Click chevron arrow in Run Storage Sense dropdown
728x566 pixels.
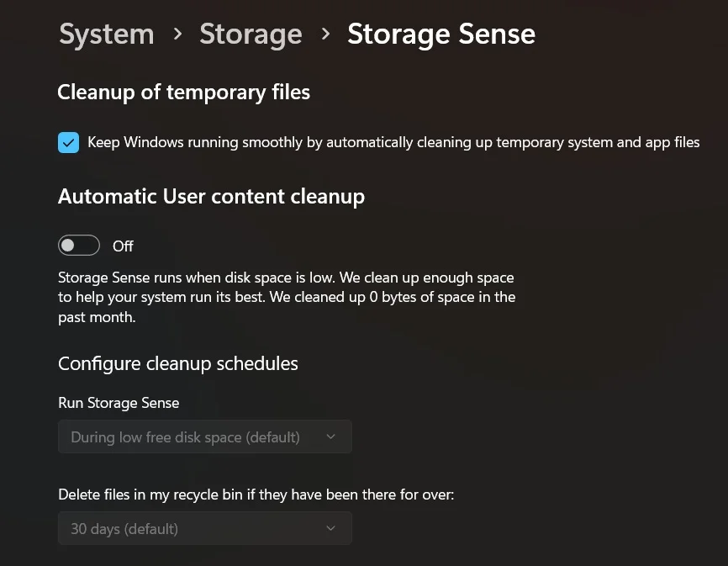pos(330,437)
